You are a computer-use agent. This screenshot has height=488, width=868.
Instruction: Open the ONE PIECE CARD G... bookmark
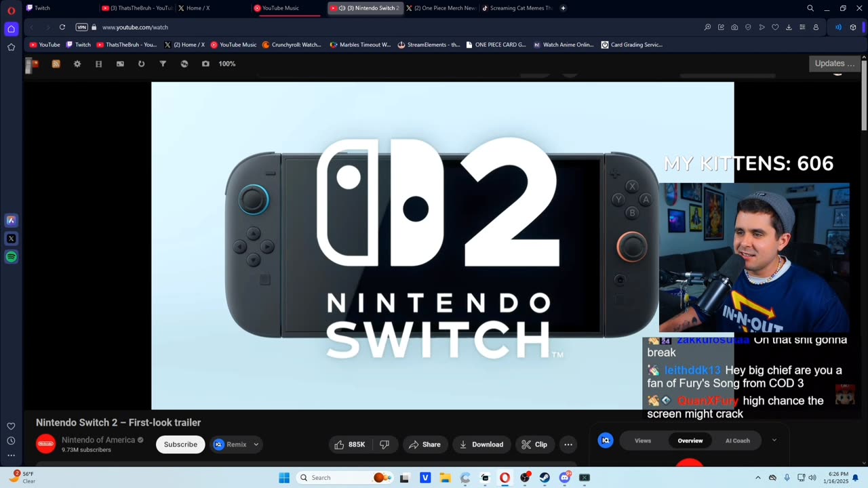496,45
